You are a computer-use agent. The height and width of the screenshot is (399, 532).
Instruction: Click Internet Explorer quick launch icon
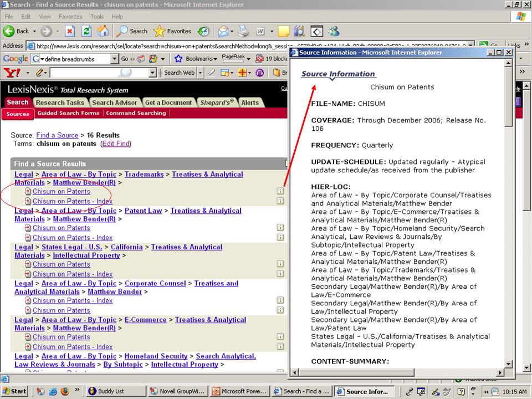(53, 391)
